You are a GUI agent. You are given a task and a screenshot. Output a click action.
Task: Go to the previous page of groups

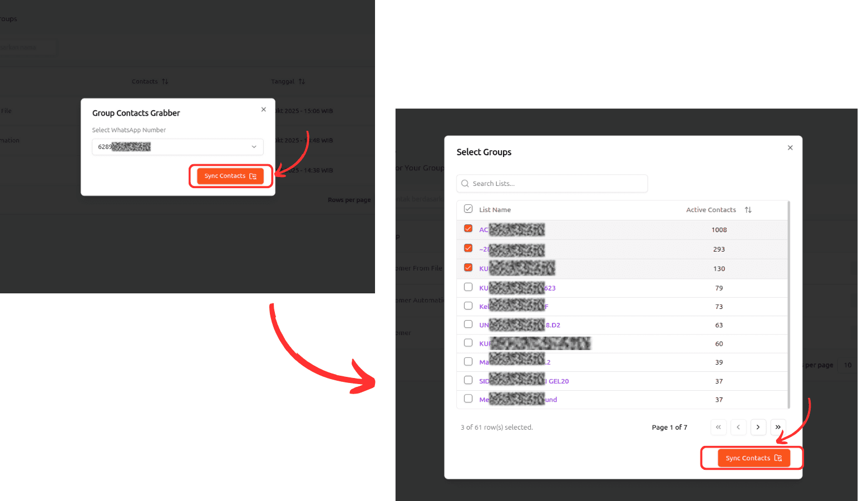tap(738, 427)
